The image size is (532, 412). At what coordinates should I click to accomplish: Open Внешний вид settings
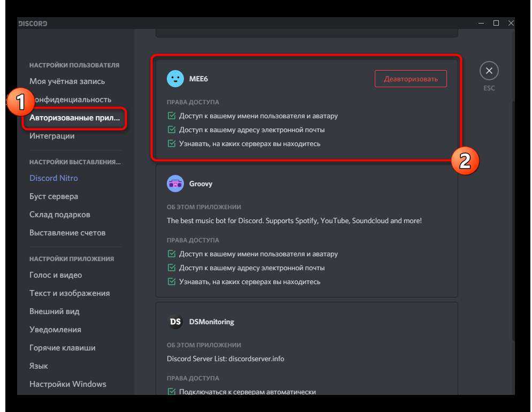click(x=55, y=311)
